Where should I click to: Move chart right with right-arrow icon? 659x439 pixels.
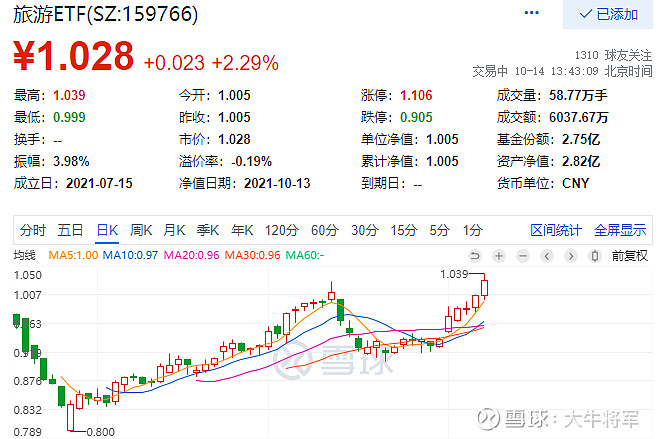click(x=571, y=255)
